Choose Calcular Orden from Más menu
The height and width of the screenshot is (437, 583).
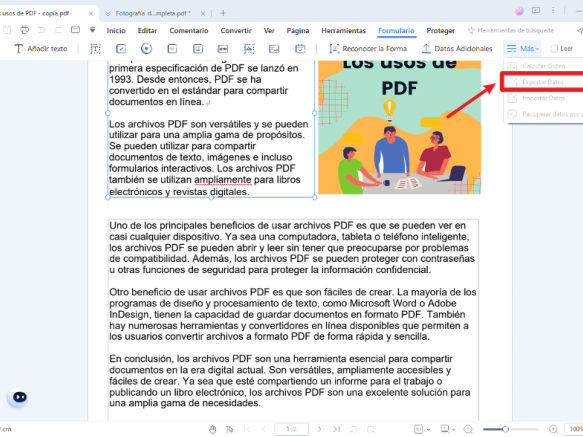click(543, 66)
